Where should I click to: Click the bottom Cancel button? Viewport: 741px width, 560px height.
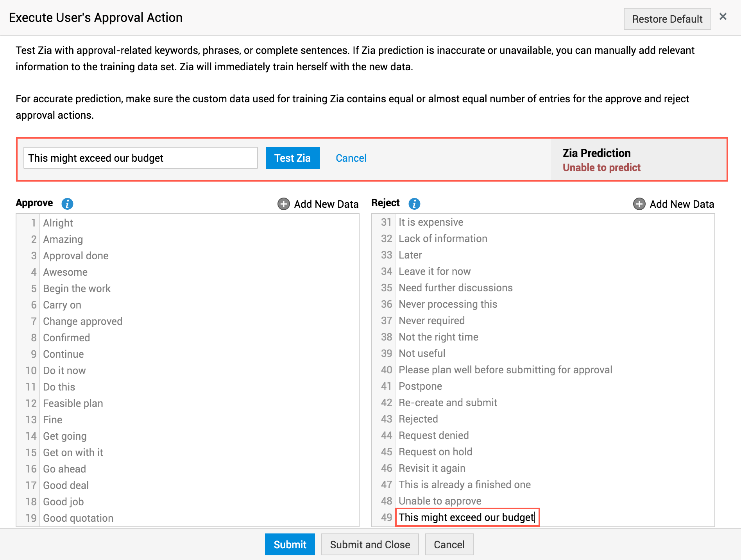[x=449, y=544]
